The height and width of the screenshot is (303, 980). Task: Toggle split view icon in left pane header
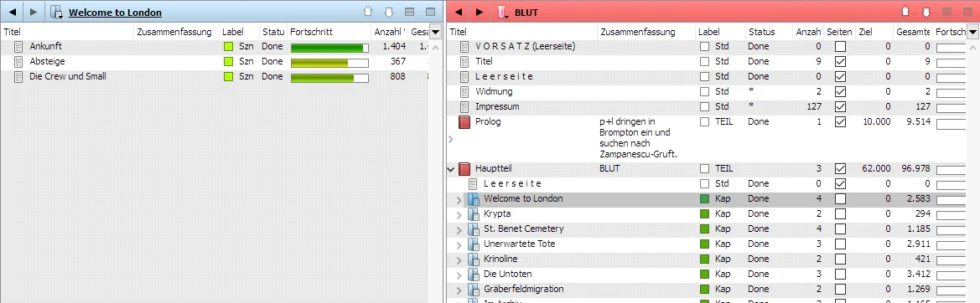(x=409, y=12)
